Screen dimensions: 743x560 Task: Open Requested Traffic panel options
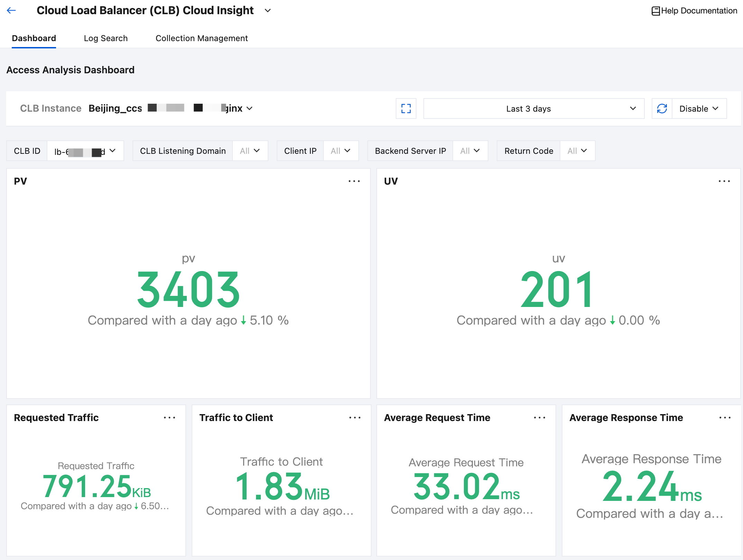[169, 418]
